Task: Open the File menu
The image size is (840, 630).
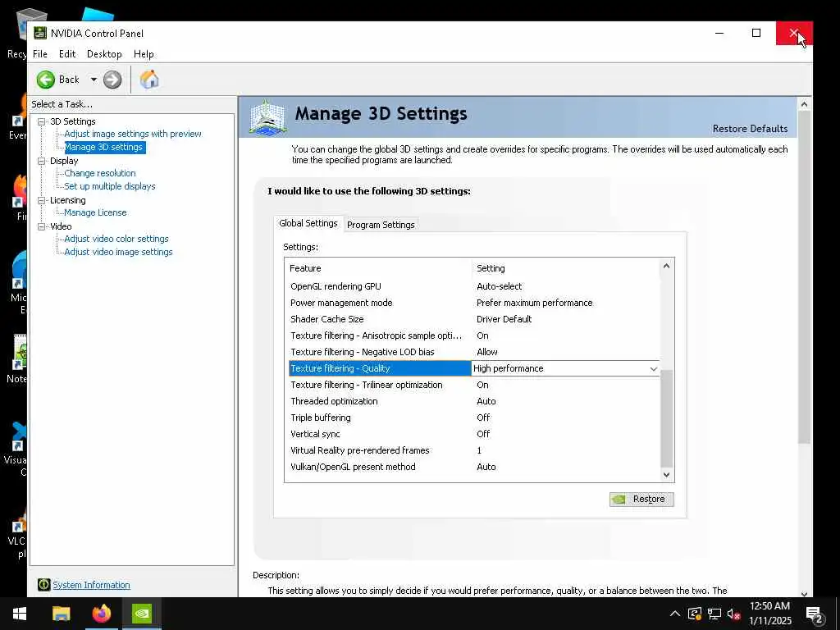Action: click(x=40, y=54)
